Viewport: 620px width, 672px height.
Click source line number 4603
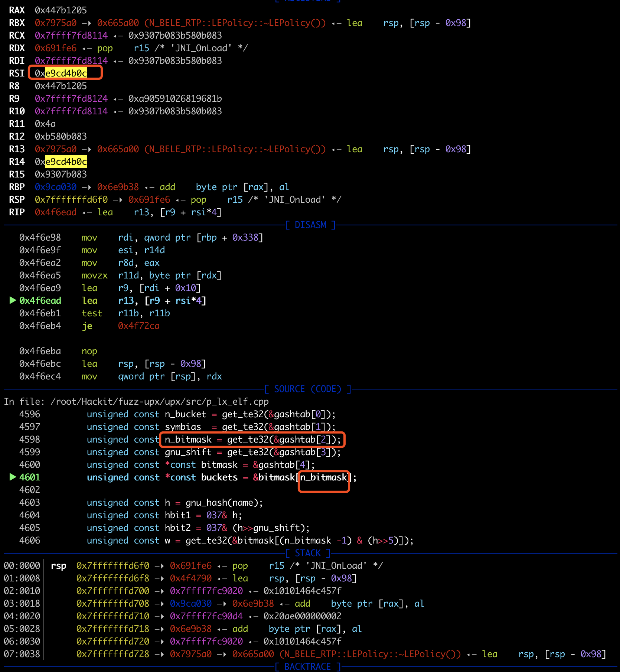(x=30, y=503)
